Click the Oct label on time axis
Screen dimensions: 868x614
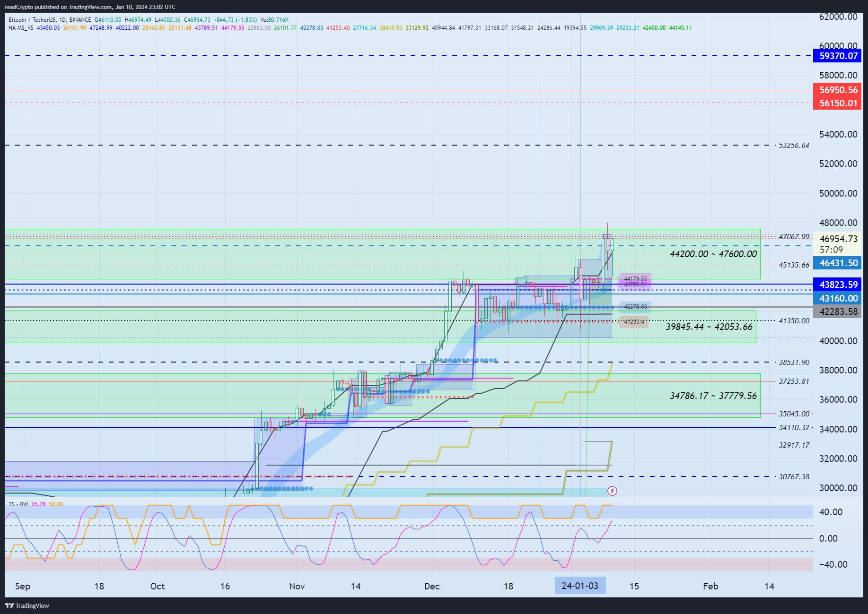click(x=158, y=586)
